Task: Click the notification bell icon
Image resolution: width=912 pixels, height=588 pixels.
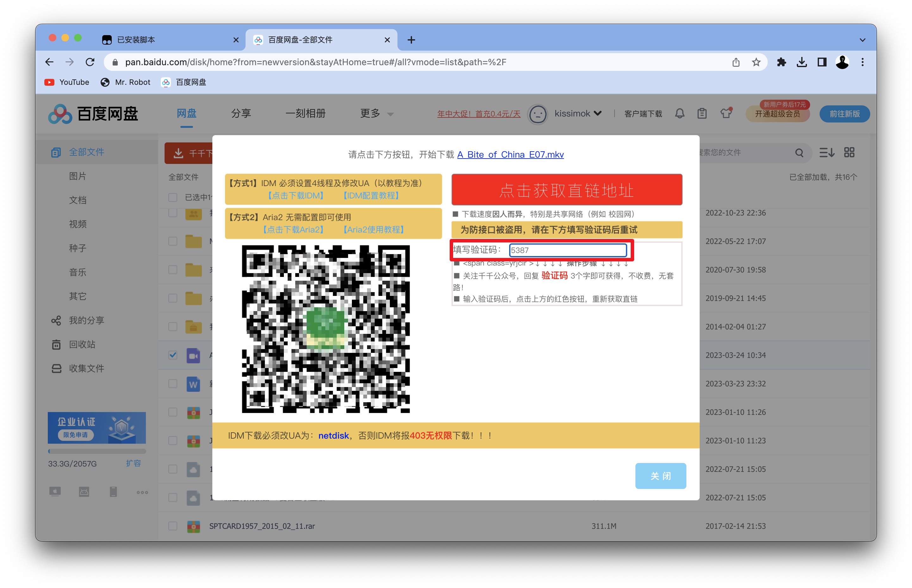Action: point(679,113)
